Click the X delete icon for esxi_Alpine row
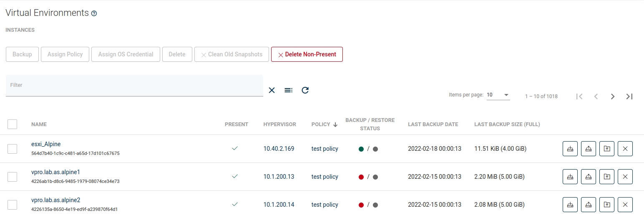 (x=625, y=149)
